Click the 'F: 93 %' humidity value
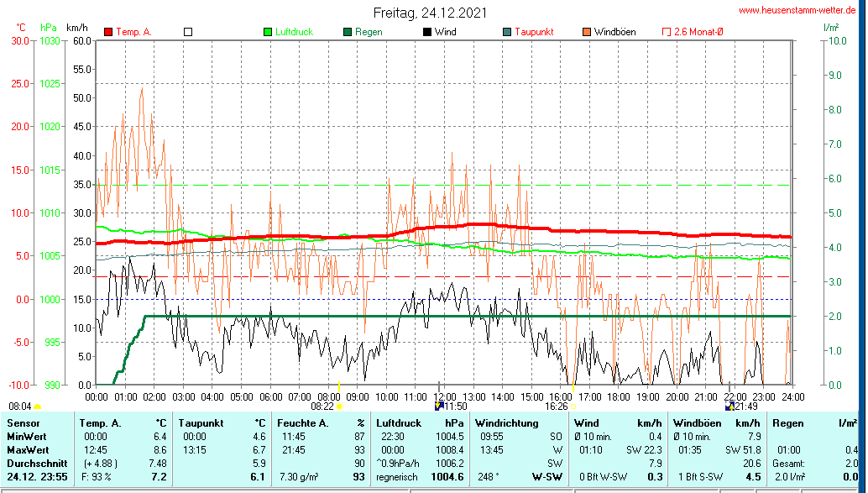Viewport: 868px width, 493px height. (97, 477)
